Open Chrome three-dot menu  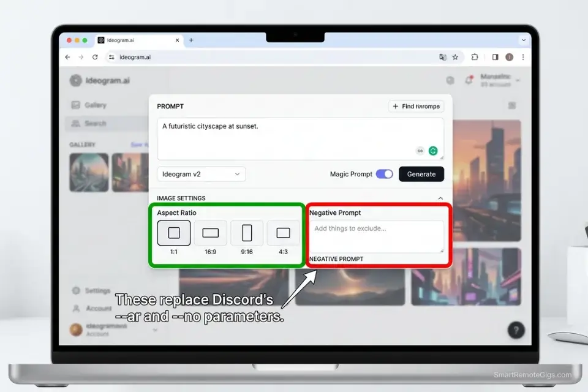pos(523,57)
